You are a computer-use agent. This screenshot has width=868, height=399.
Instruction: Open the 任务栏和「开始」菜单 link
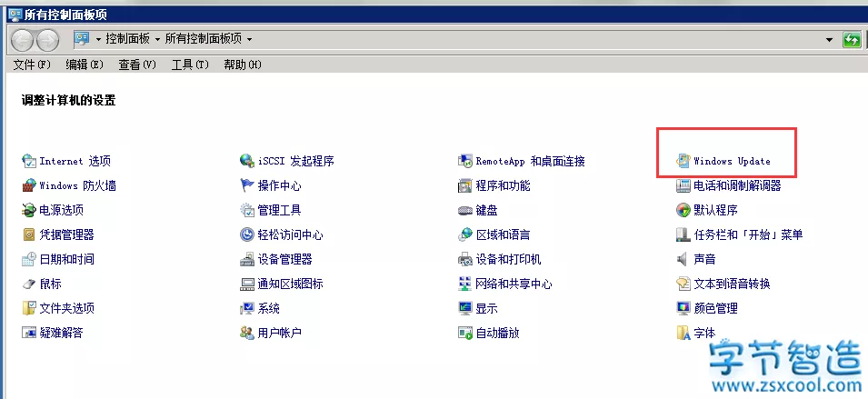[x=748, y=234]
